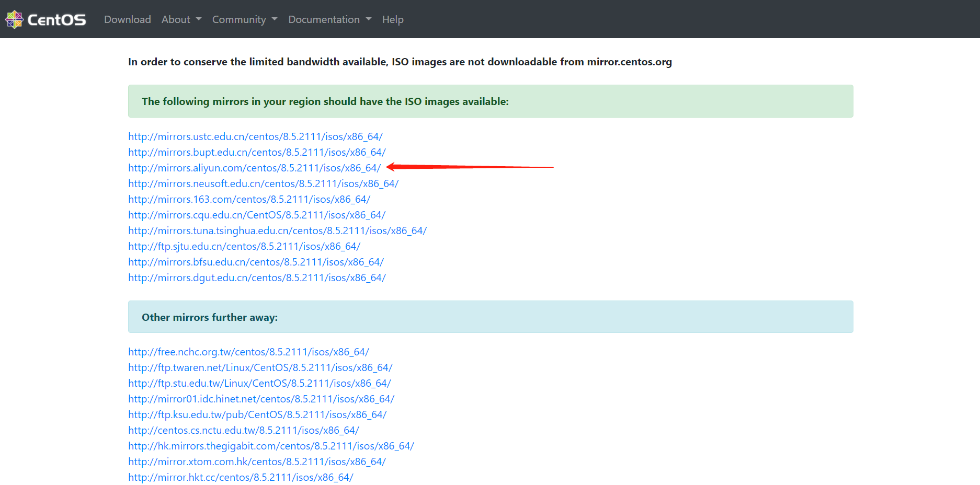Expand the Community dropdown menu

coord(245,19)
